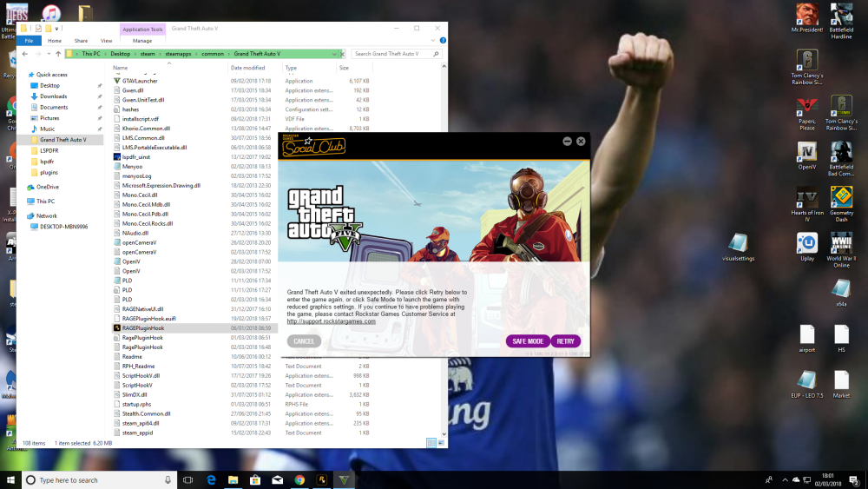Sort files by Date modified column
Screen dimensions: 868x489
coord(247,68)
